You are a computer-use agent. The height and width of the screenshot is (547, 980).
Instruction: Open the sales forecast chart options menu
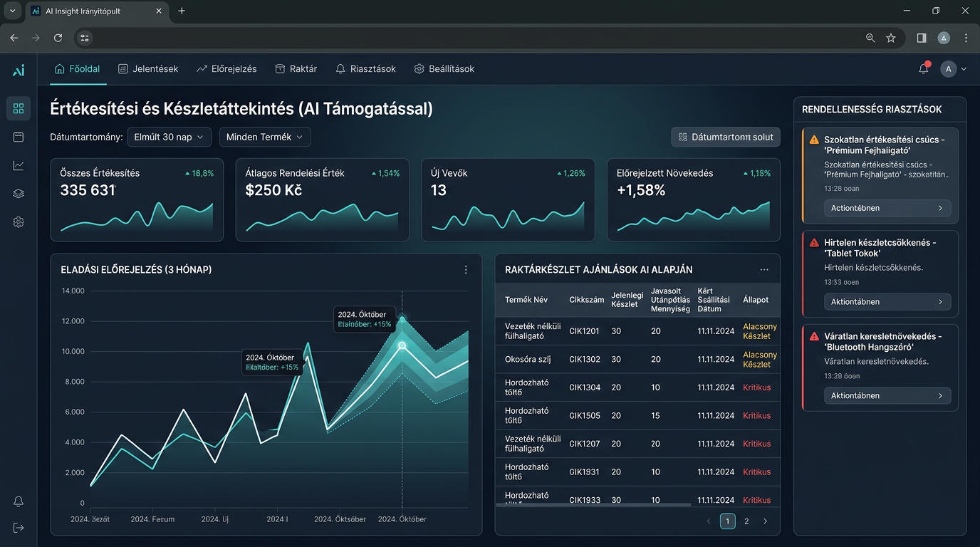click(466, 270)
